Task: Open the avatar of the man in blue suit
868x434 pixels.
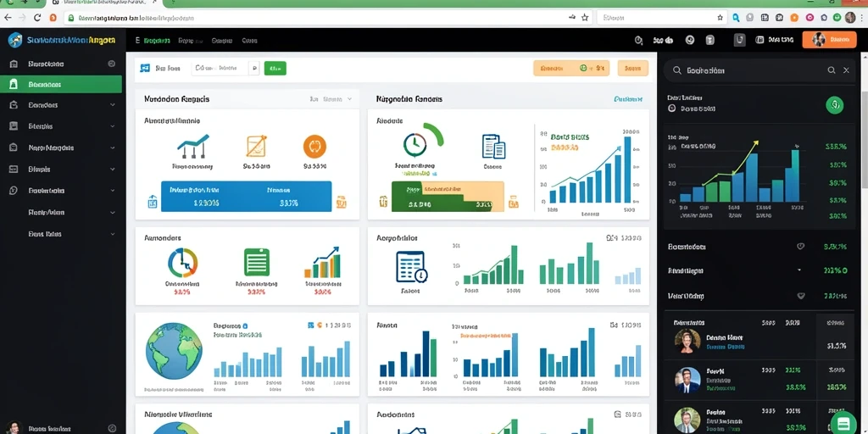Action: click(687, 380)
